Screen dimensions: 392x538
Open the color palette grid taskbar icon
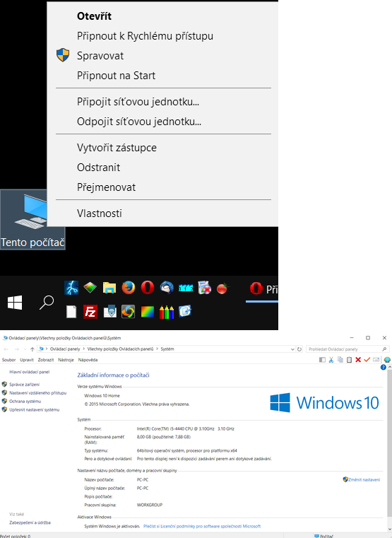[90, 288]
